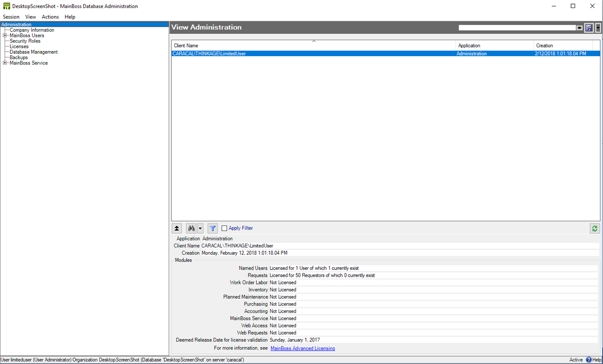Click the 2/12/2018 1:01:18.04 PM cell

coord(561,53)
